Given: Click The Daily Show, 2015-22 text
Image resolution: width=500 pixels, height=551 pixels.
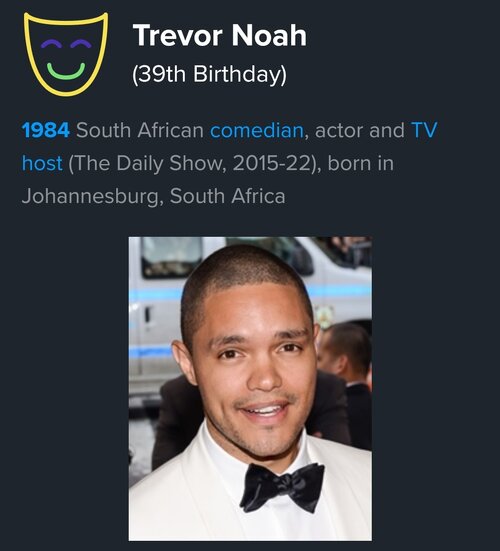Looking at the screenshot, I should [x=195, y=163].
